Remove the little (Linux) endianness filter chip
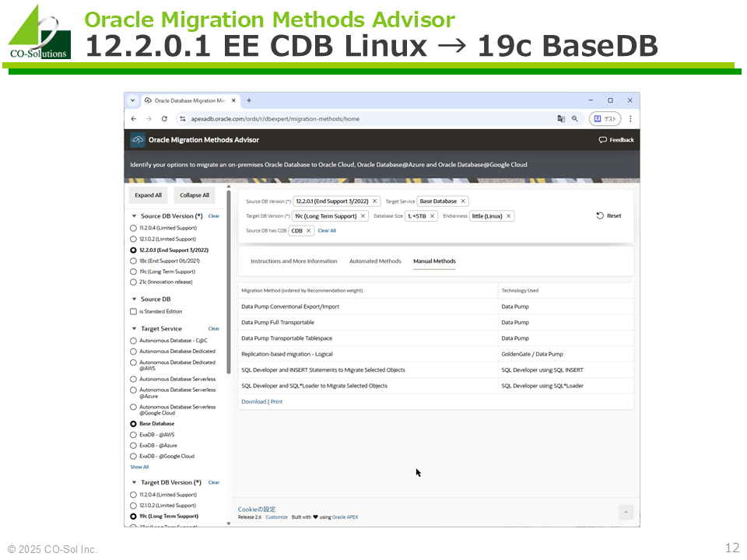The height and width of the screenshot is (560, 747). 508,216
